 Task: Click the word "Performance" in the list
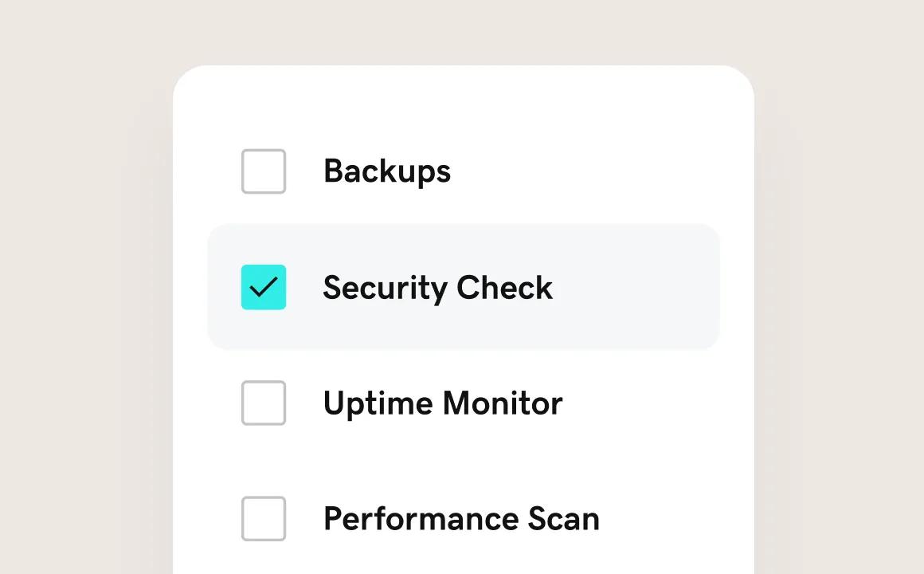pos(421,519)
